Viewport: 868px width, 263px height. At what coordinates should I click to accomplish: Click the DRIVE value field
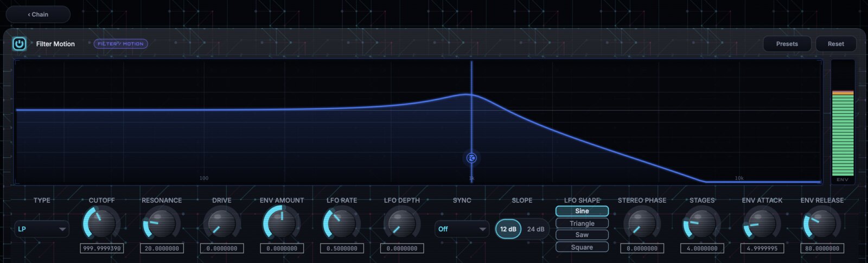(x=222, y=248)
